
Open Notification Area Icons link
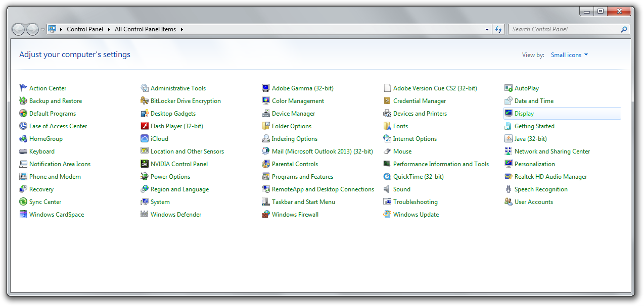click(x=60, y=164)
